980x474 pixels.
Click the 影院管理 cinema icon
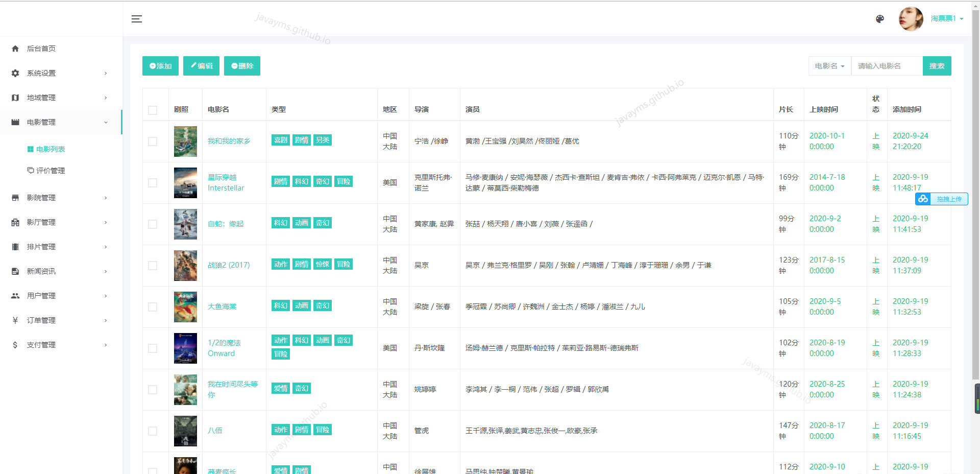15,198
